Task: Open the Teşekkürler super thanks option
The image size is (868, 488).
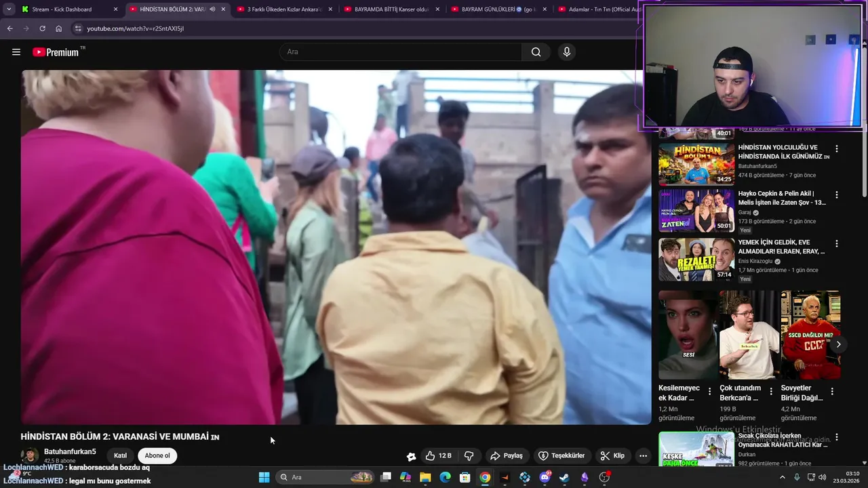Action: pyautogui.click(x=561, y=456)
